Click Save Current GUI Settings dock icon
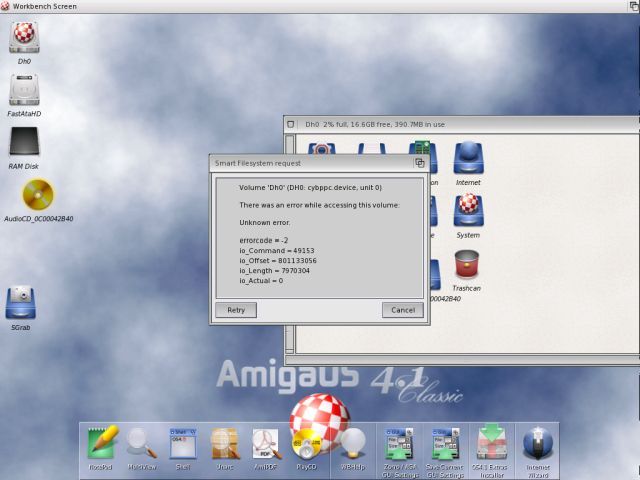Viewport: 640px width, 480px height. (444, 444)
